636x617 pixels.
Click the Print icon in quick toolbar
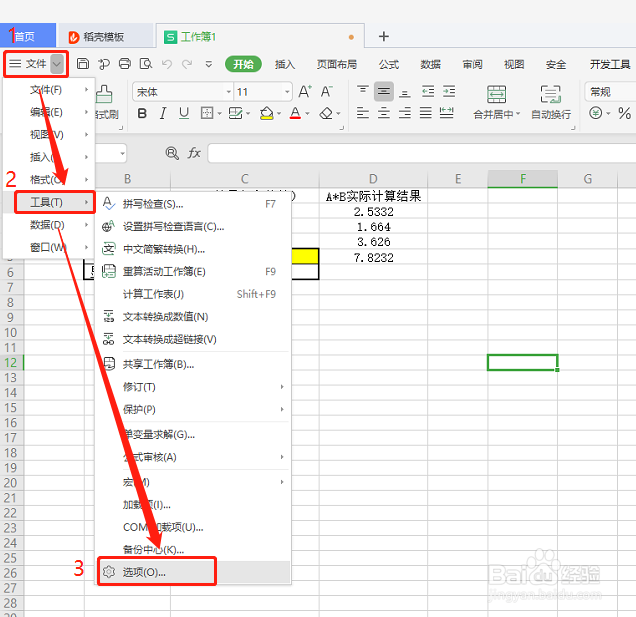tap(125, 64)
